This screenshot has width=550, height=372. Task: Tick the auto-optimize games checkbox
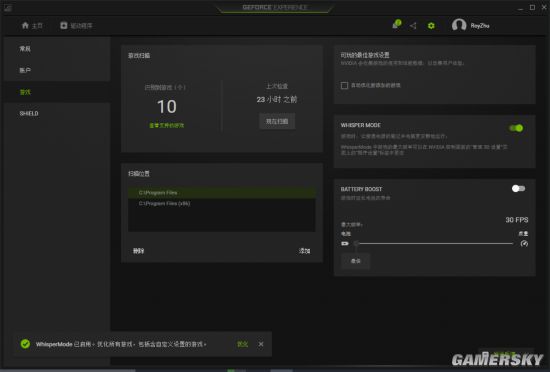(x=344, y=86)
